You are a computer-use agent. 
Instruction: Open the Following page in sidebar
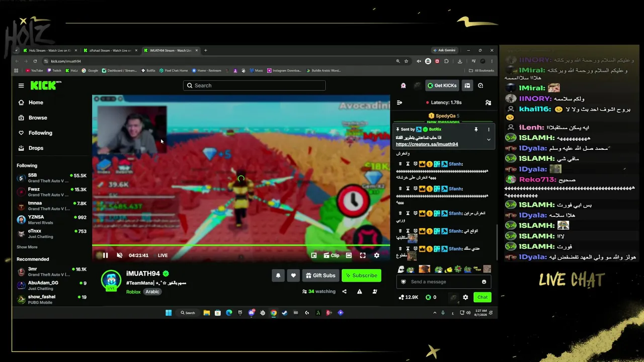click(x=35, y=133)
